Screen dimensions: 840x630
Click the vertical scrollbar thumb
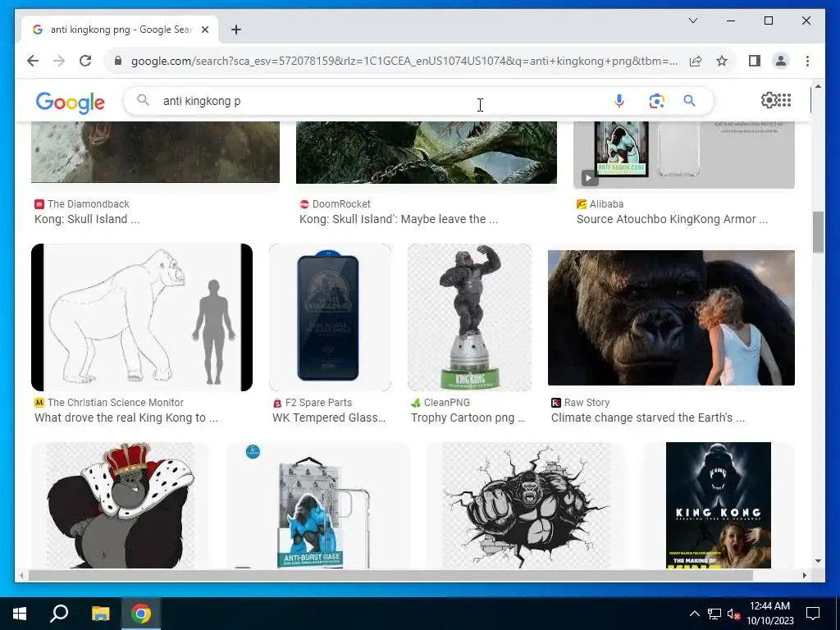click(818, 232)
